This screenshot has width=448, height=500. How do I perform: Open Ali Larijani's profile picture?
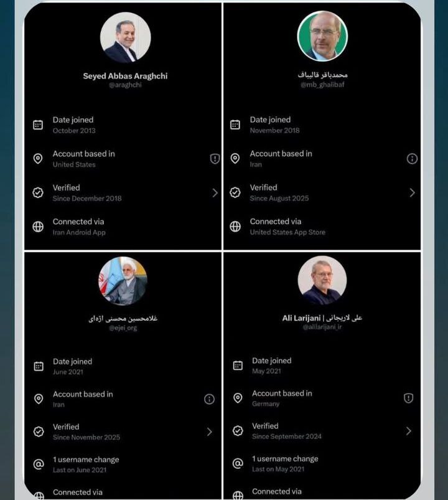[x=322, y=280]
